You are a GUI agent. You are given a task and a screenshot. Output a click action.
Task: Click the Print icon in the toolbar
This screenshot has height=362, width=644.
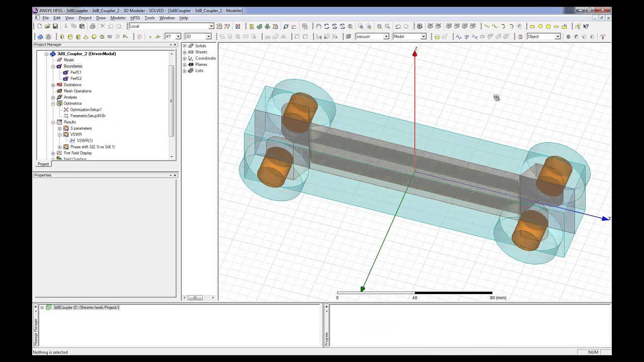point(92,26)
